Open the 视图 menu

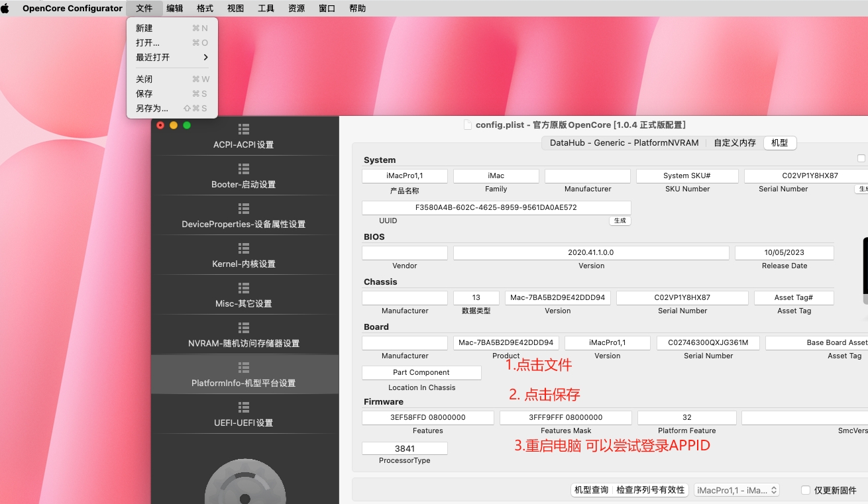tap(236, 8)
